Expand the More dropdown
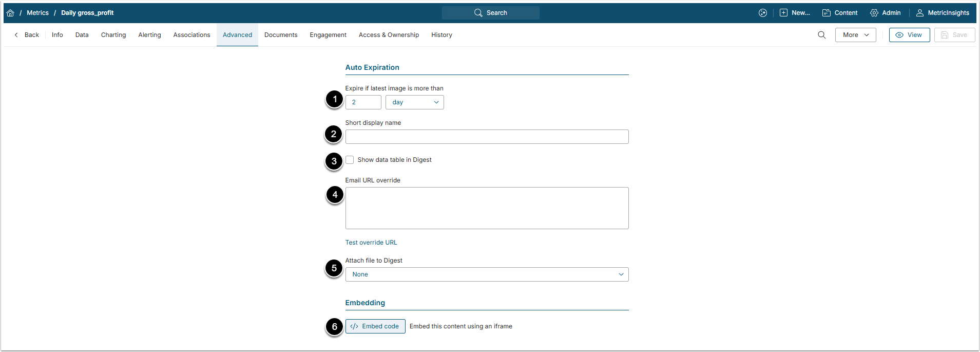Screen dimensions: 980x352 [855, 35]
